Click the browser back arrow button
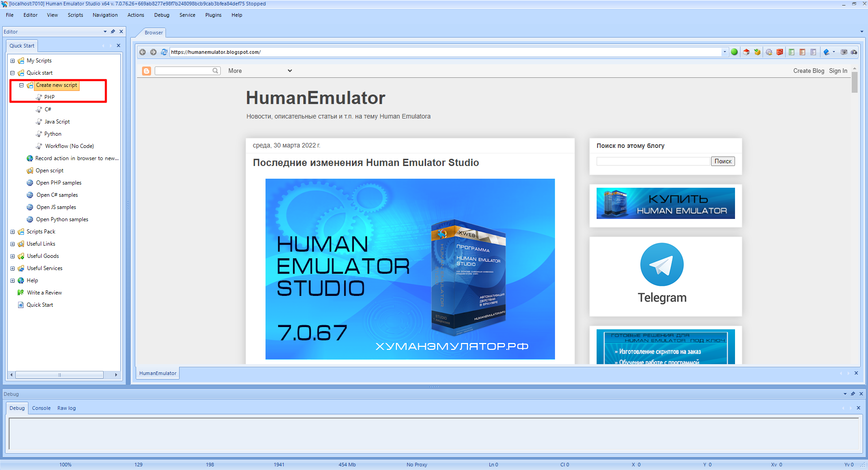 coord(142,52)
